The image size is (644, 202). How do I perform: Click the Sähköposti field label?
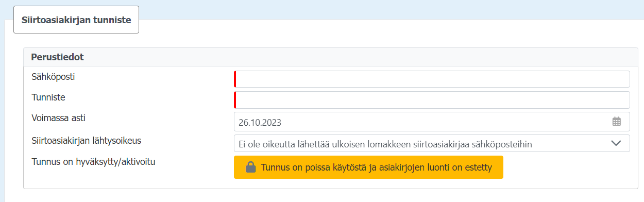[53, 77]
